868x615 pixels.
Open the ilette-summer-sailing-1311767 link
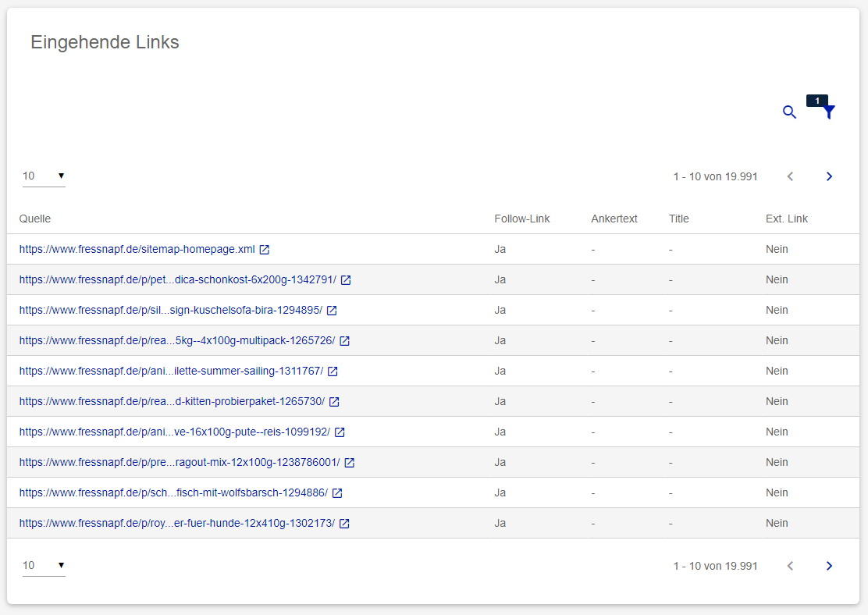(x=171, y=371)
